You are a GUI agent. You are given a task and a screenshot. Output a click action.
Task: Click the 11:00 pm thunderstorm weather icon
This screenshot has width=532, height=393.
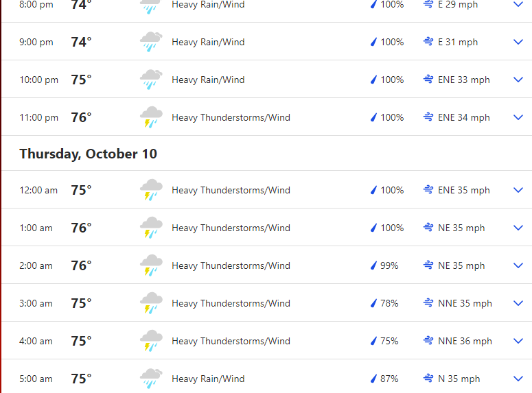tap(151, 117)
